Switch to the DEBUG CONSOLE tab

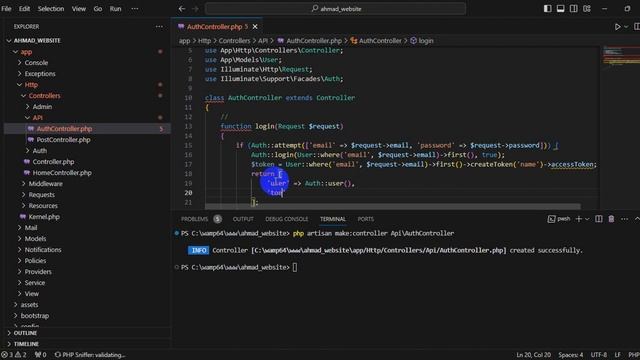pyautogui.click(x=287, y=219)
